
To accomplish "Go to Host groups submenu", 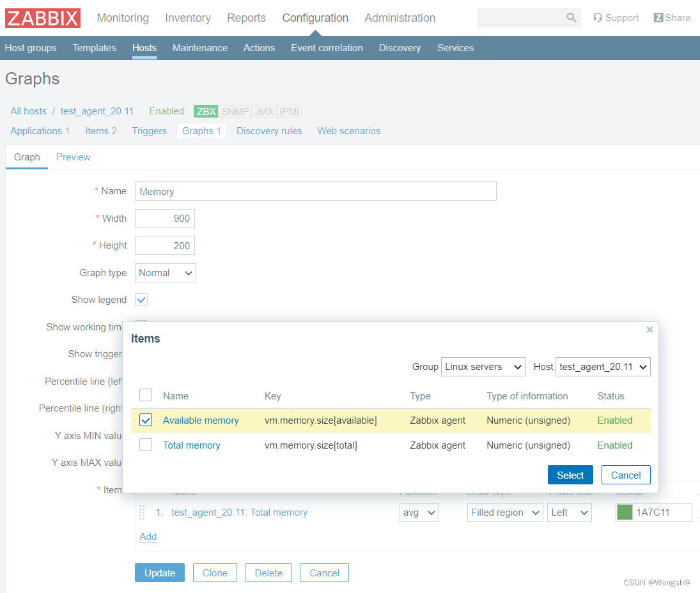I will 31,48.
